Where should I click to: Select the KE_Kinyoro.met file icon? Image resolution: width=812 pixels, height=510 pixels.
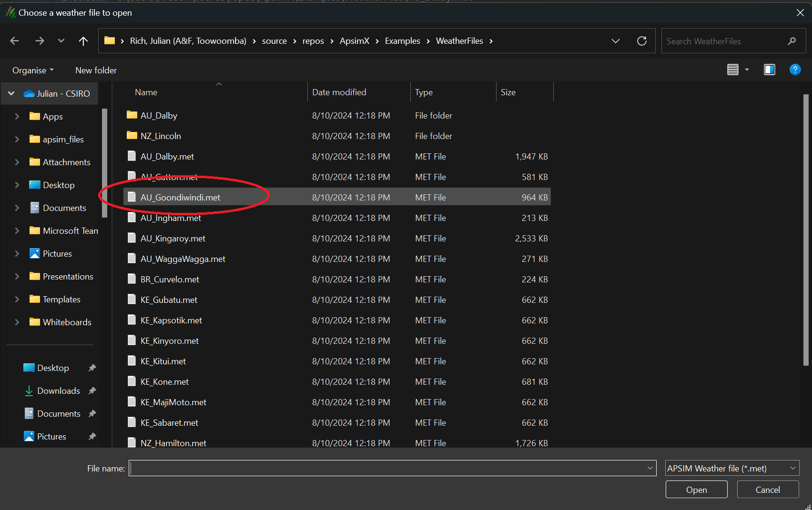pos(132,340)
